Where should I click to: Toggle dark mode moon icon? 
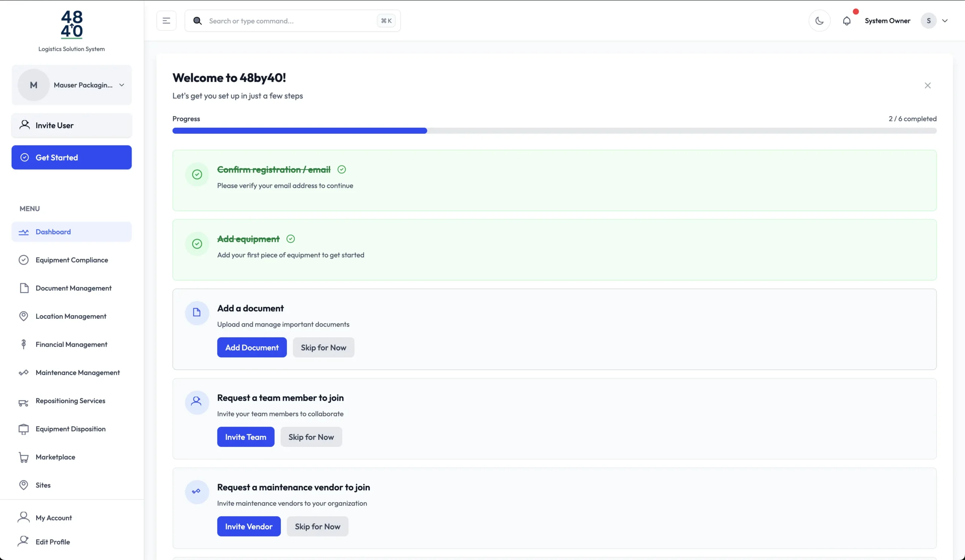[x=819, y=21]
